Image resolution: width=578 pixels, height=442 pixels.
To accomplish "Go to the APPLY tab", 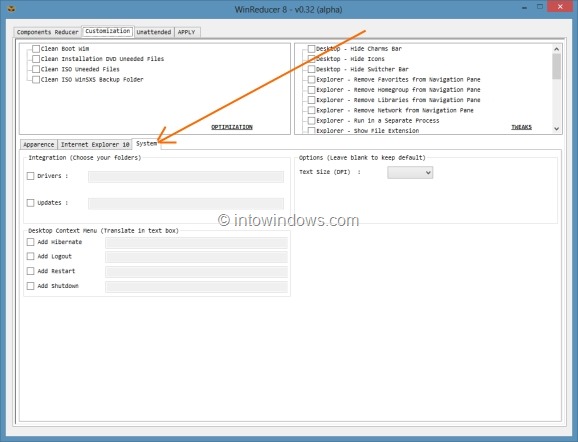I will coord(187,32).
